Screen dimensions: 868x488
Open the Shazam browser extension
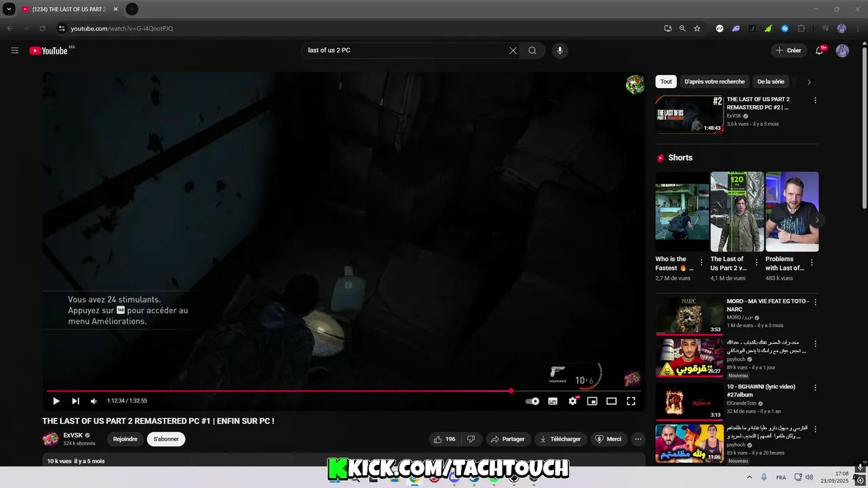click(785, 28)
